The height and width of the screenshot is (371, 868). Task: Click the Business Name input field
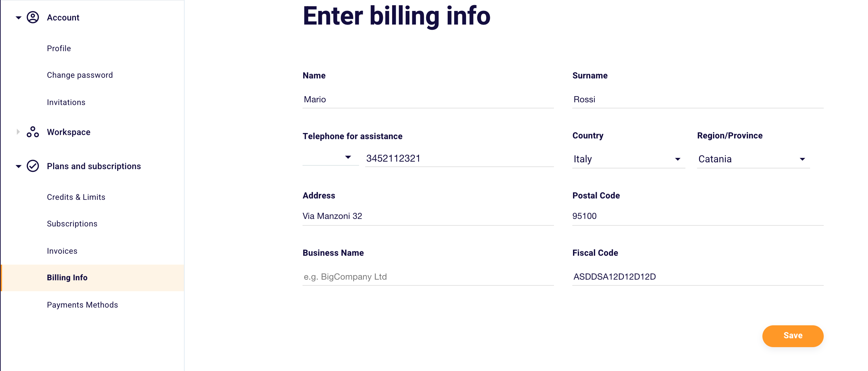click(x=428, y=277)
